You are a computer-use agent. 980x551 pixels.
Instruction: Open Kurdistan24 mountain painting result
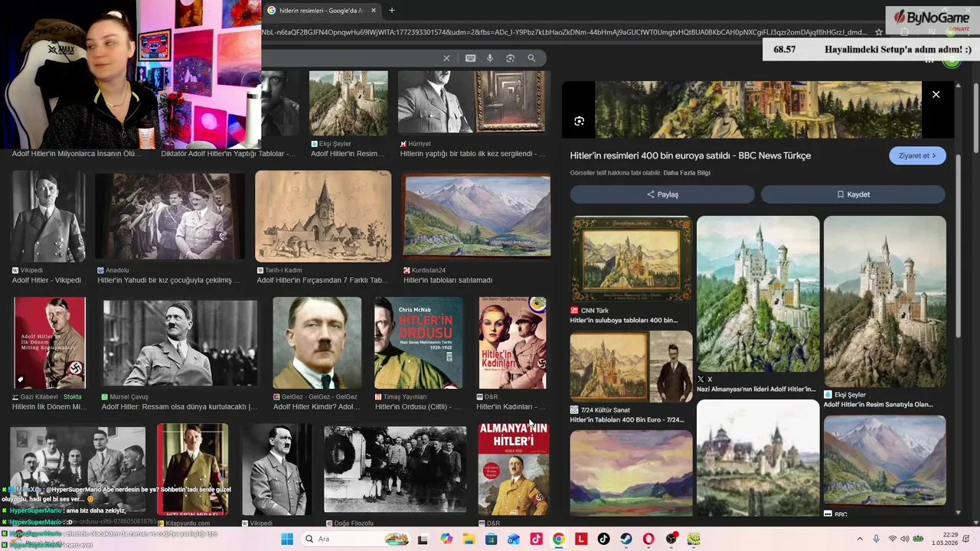[476, 216]
